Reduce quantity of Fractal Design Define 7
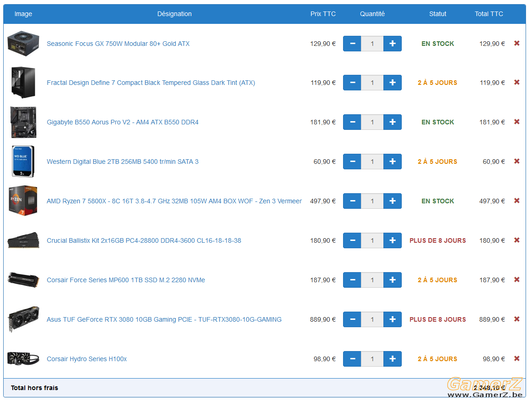Screen dimensions: 532x402 point(352,83)
